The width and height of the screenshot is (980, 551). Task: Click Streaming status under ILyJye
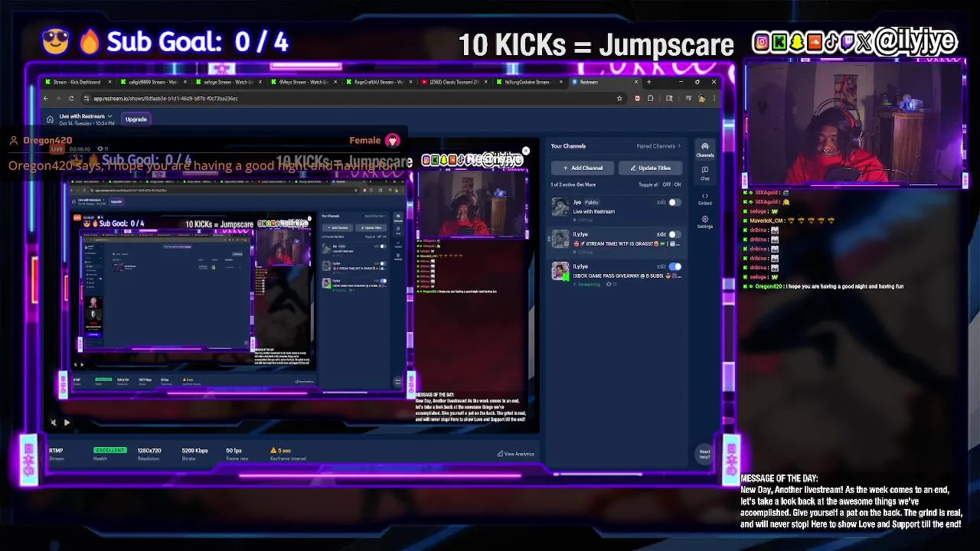589,284
